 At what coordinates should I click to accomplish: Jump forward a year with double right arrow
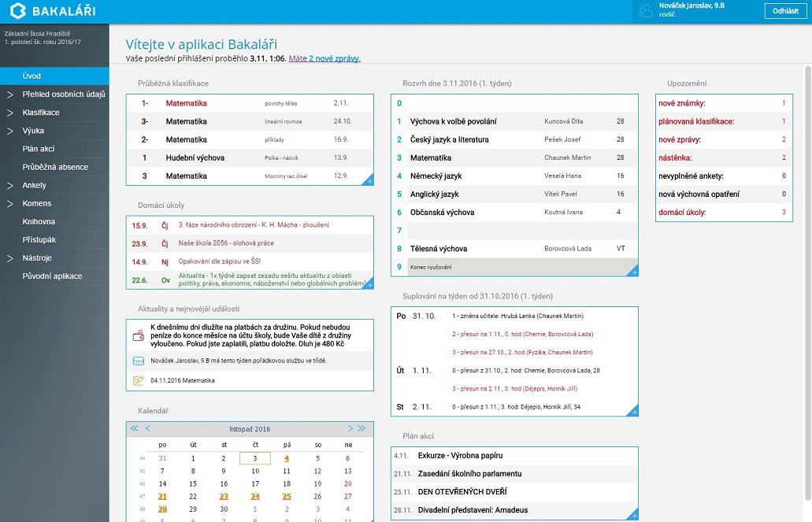[362, 429]
